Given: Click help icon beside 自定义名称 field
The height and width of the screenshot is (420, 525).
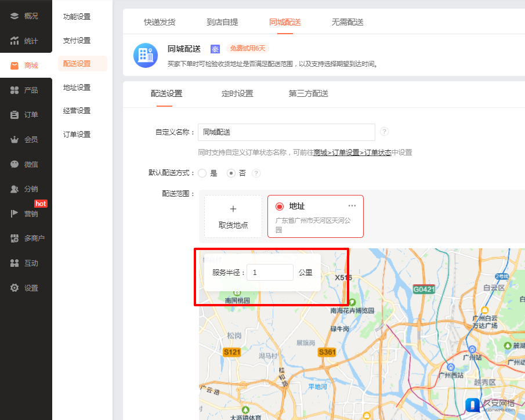Looking at the screenshot, I should tap(384, 132).
